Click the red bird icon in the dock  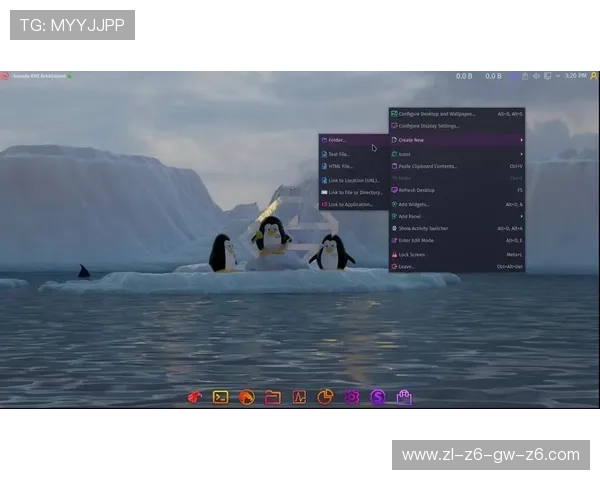[194, 397]
